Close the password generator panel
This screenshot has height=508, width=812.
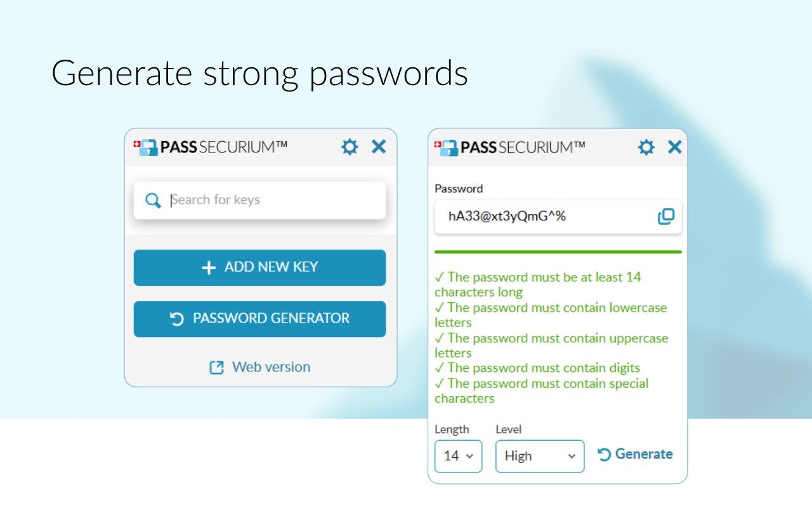[x=675, y=148]
